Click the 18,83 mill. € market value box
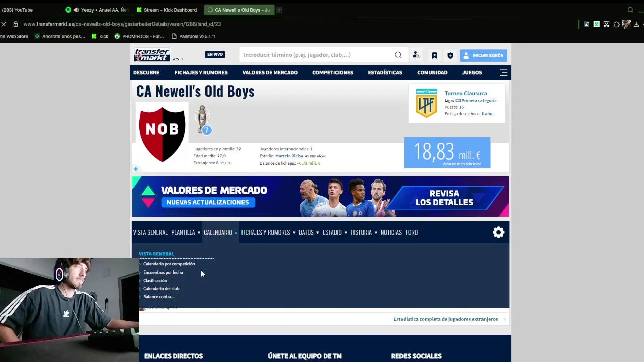The image size is (644, 362). pos(447,152)
